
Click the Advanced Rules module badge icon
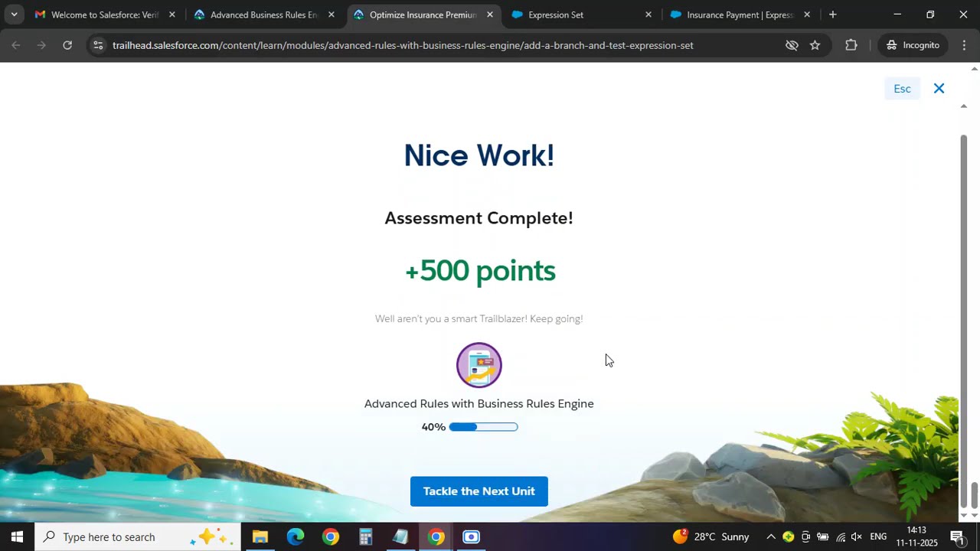[479, 365]
